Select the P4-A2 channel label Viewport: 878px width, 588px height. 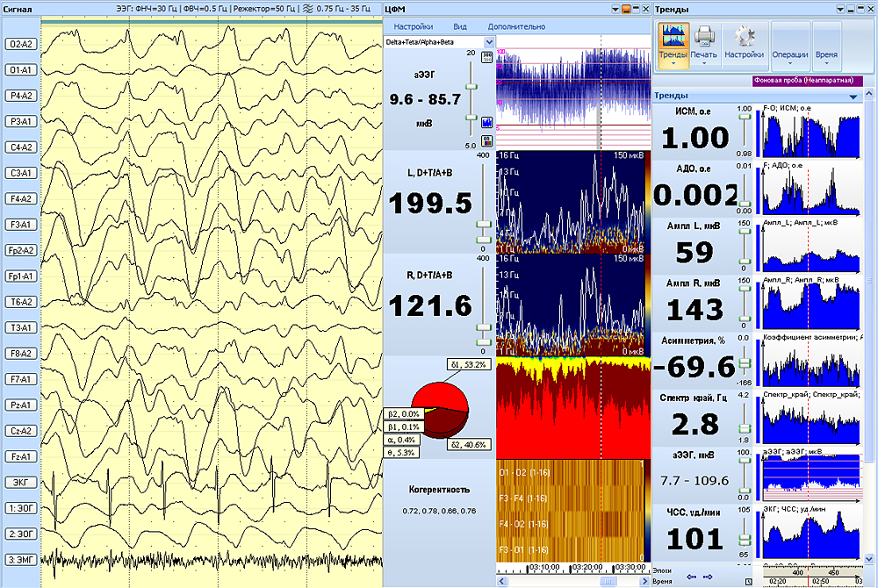(x=21, y=96)
